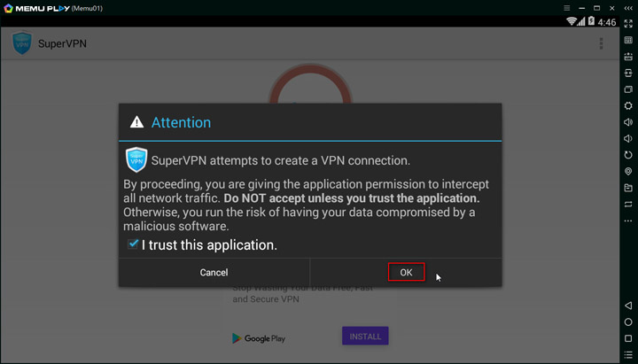Tap the Android back triangle button
This screenshot has height=364, width=638.
pos(628,306)
